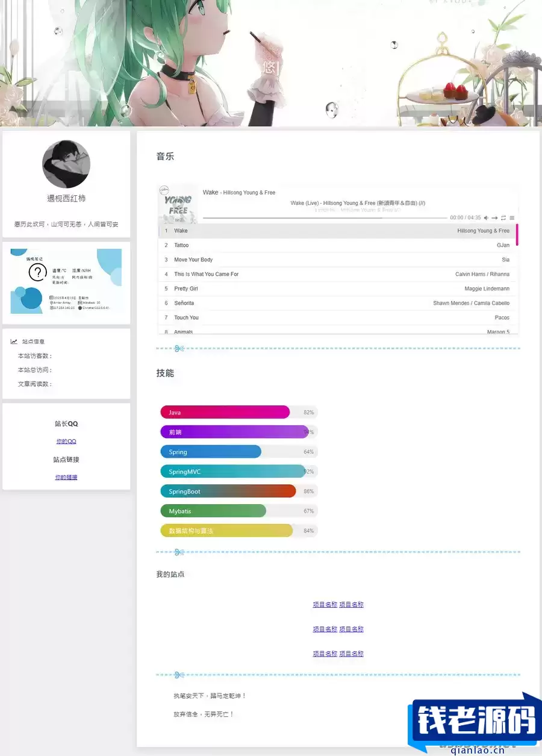The image size is (542, 756).
Task: Mute the music player volume icon
Action: 487,217
